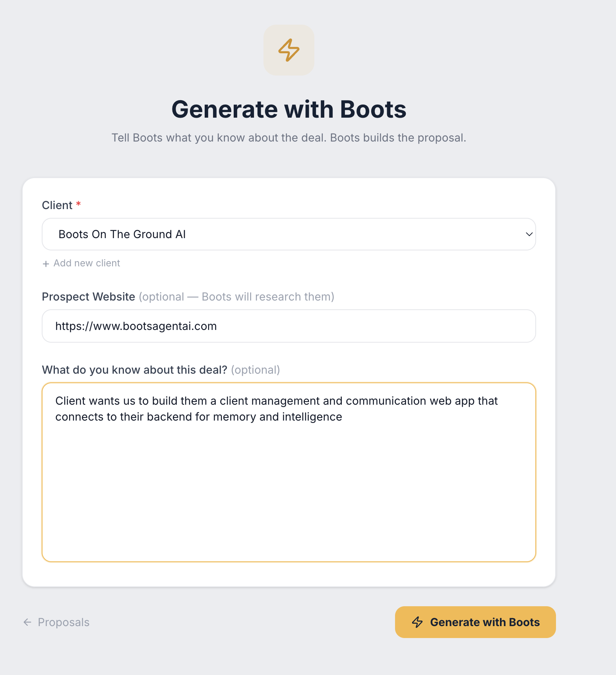616x675 pixels.
Task: Click the plus icon beside Add new client
Action: [x=46, y=264]
